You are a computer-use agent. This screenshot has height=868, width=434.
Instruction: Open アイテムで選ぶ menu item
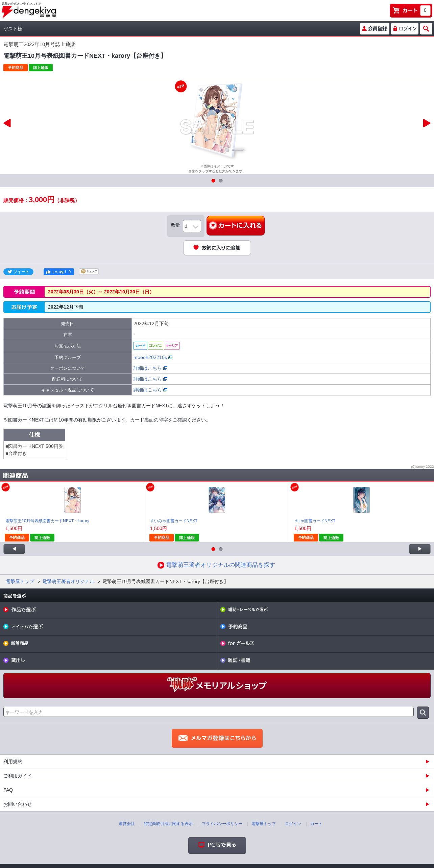point(108,627)
